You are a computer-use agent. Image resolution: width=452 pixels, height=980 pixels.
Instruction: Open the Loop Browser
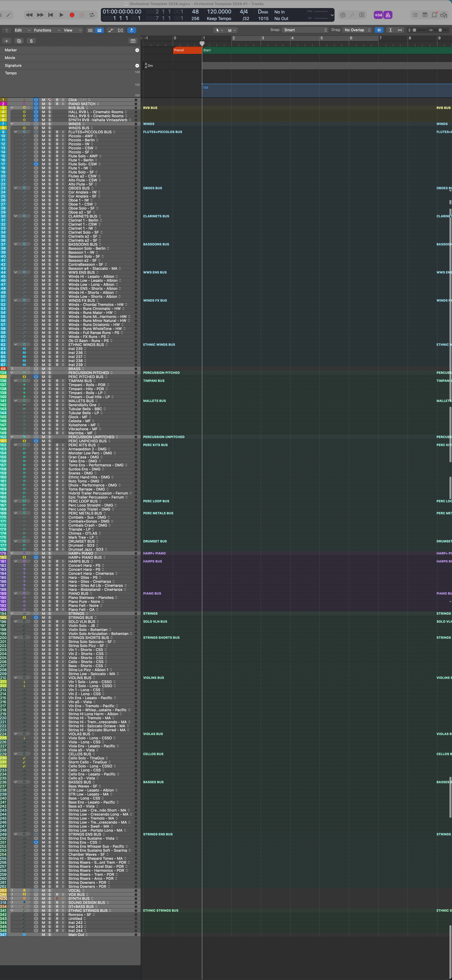[x=434, y=15]
